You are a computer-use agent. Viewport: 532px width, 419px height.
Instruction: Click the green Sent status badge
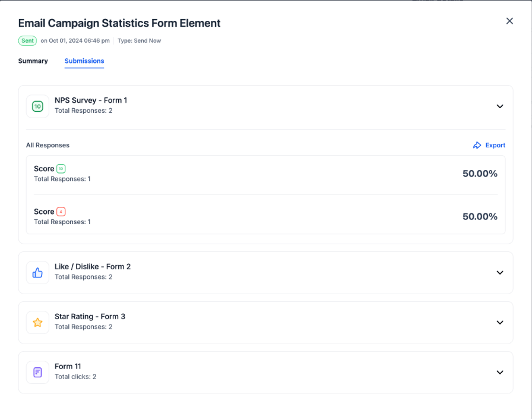tap(27, 41)
